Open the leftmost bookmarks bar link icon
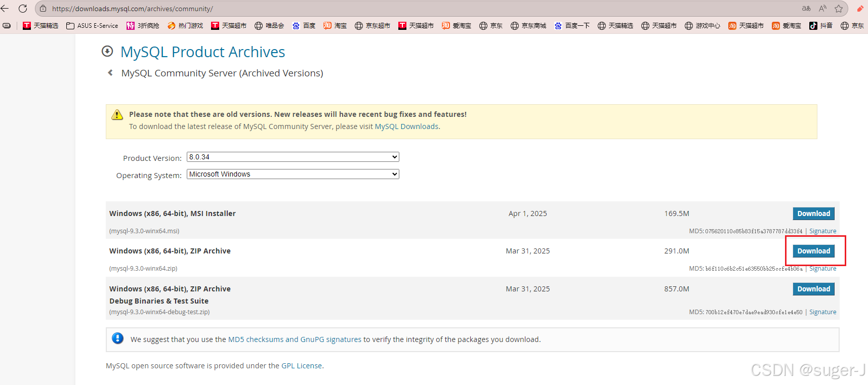This screenshot has height=385, width=868. pos(7,26)
